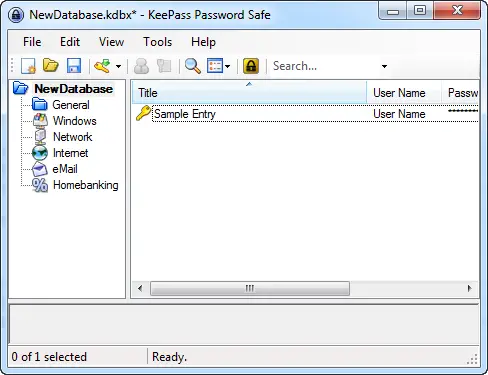This screenshot has width=488, height=375.
Task: Click the Find magnifier icon
Action: [x=193, y=66]
